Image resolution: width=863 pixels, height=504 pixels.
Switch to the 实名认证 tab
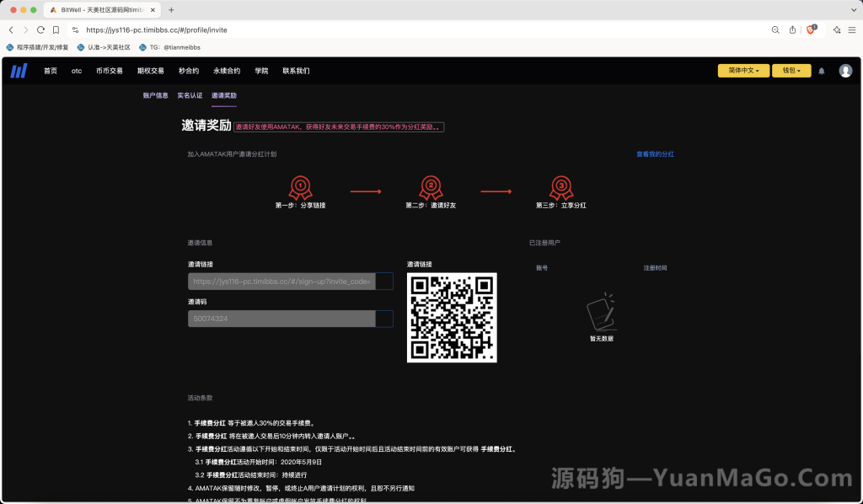coord(189,95)
